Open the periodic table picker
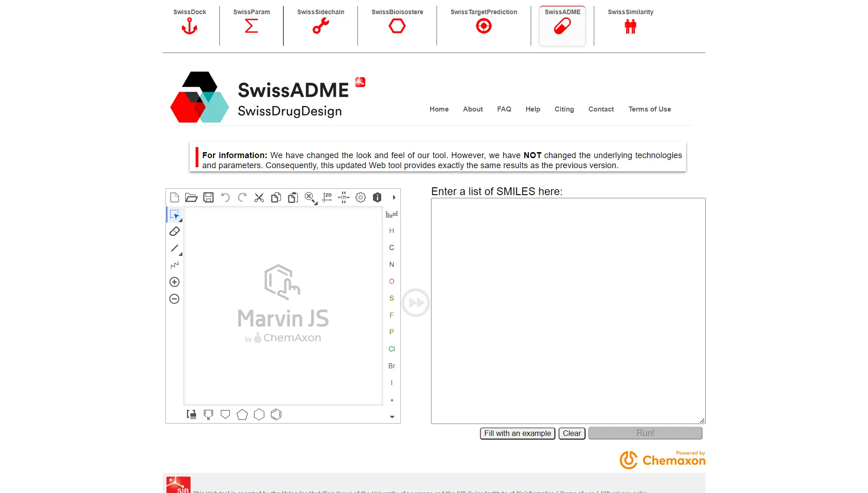 tap(391, 214)
